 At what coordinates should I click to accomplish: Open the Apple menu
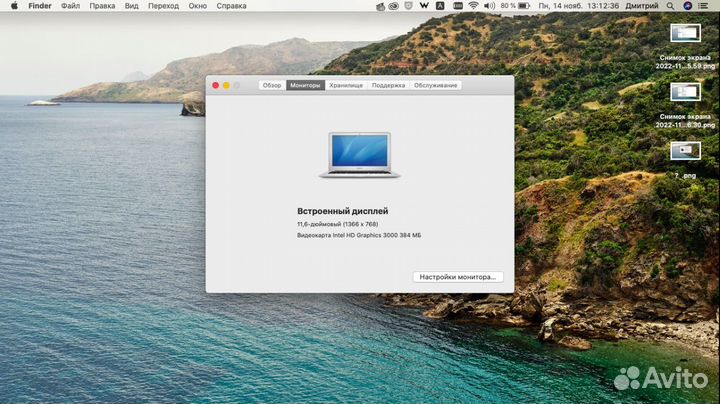(14, 6)
